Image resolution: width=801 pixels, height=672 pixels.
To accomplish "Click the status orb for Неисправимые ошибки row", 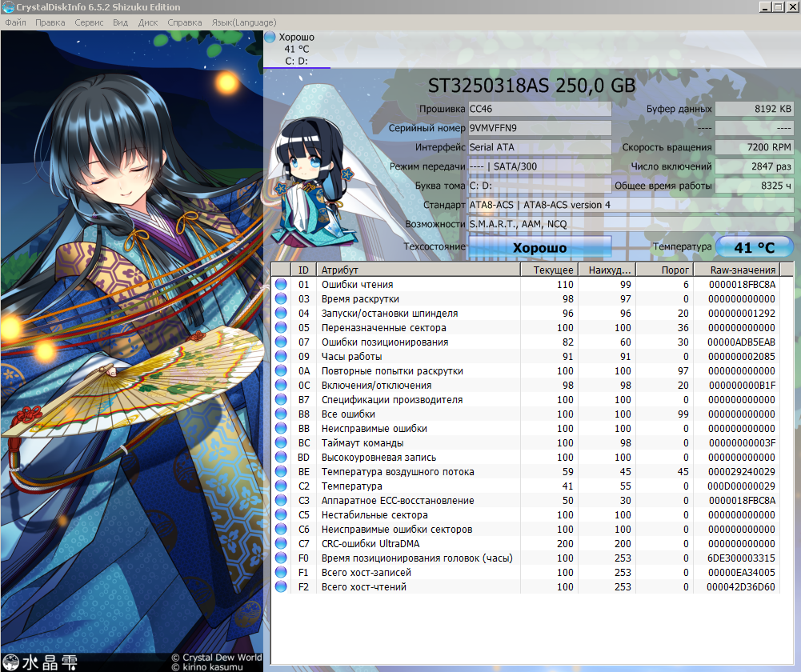I will tap(280, 429).
